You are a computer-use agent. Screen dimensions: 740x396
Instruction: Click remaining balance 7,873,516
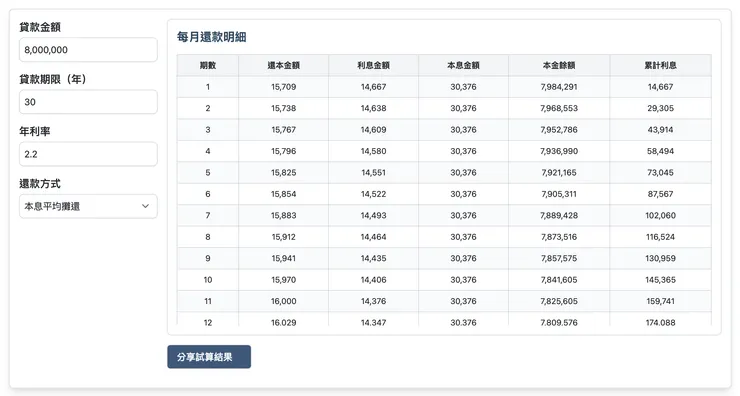(x=559, y=237)
